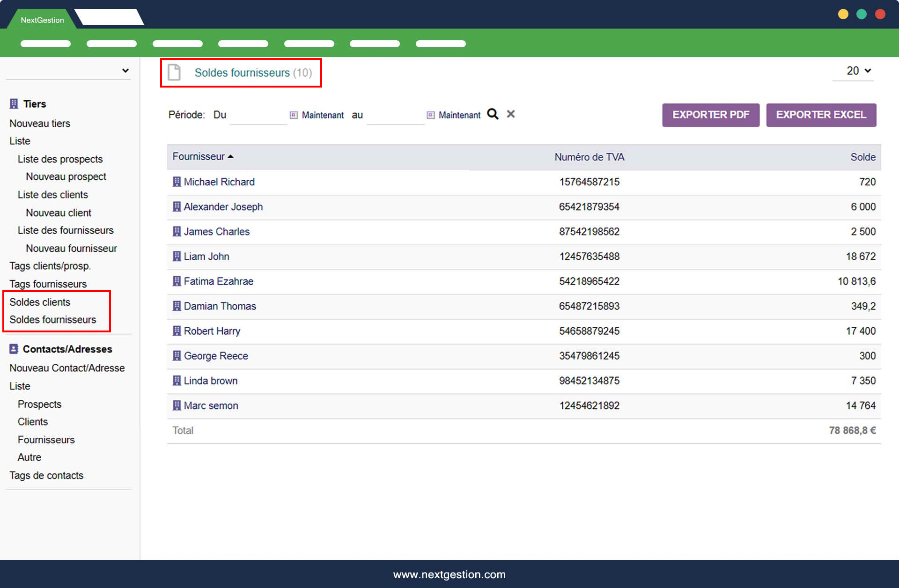The height and width of the screenshot is (588, 899).
Task: Click the calendar icon after the Du field
Action: [294, 115]
